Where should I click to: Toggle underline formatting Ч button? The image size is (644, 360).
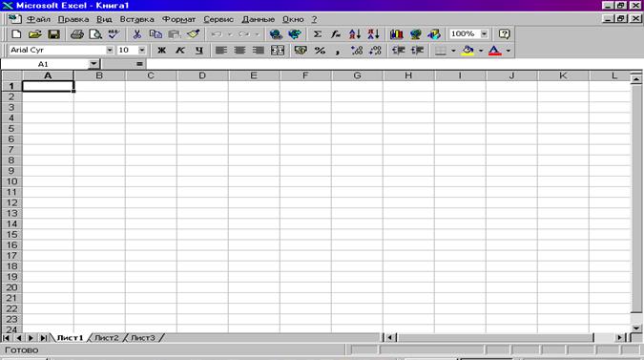199,51
